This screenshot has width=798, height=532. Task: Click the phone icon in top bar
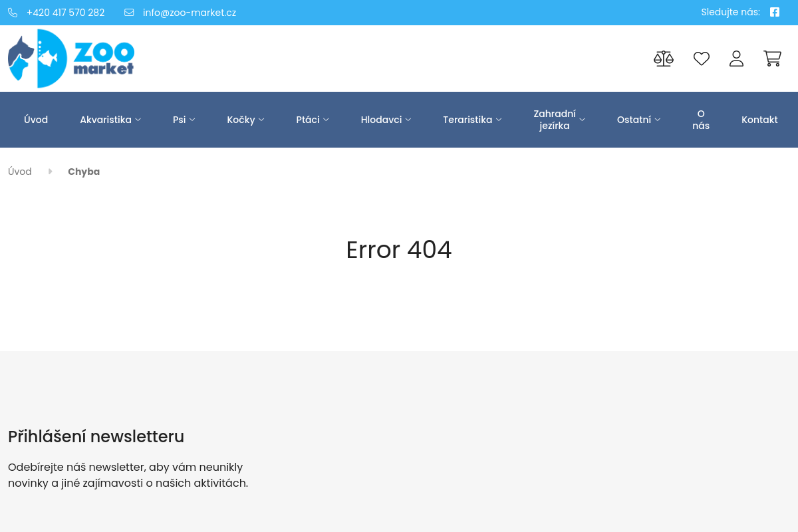(x=13, y=13)
